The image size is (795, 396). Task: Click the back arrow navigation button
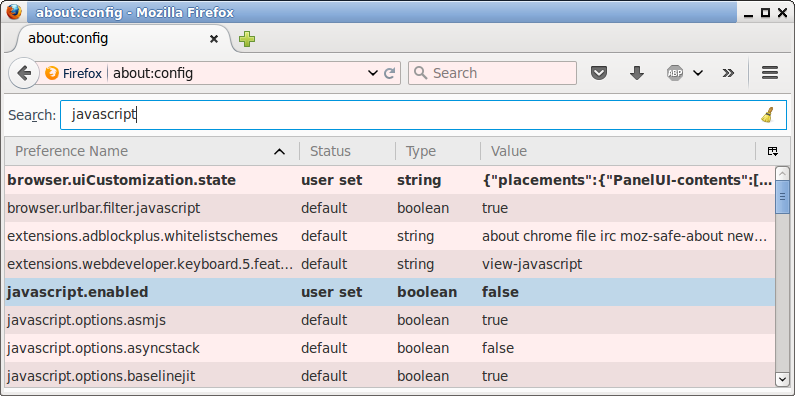point(23,73)
